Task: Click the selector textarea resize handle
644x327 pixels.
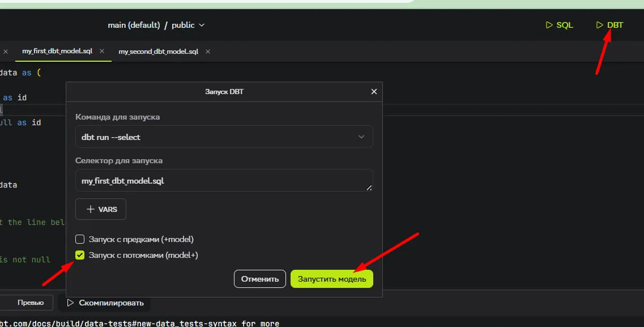Action: [x=369, y=188]
